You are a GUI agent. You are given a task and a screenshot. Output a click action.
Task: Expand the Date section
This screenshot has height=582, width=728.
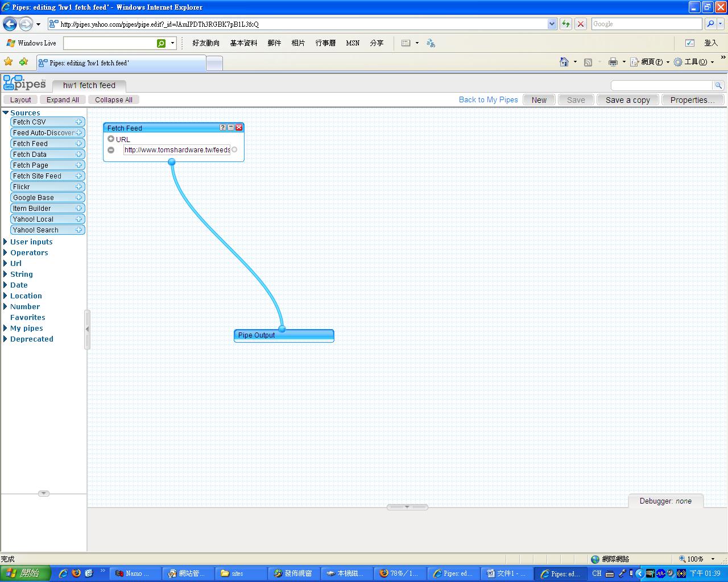6,285
